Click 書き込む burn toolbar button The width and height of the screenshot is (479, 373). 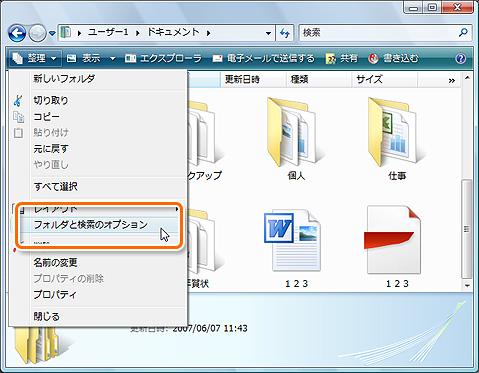pos(393,59)
